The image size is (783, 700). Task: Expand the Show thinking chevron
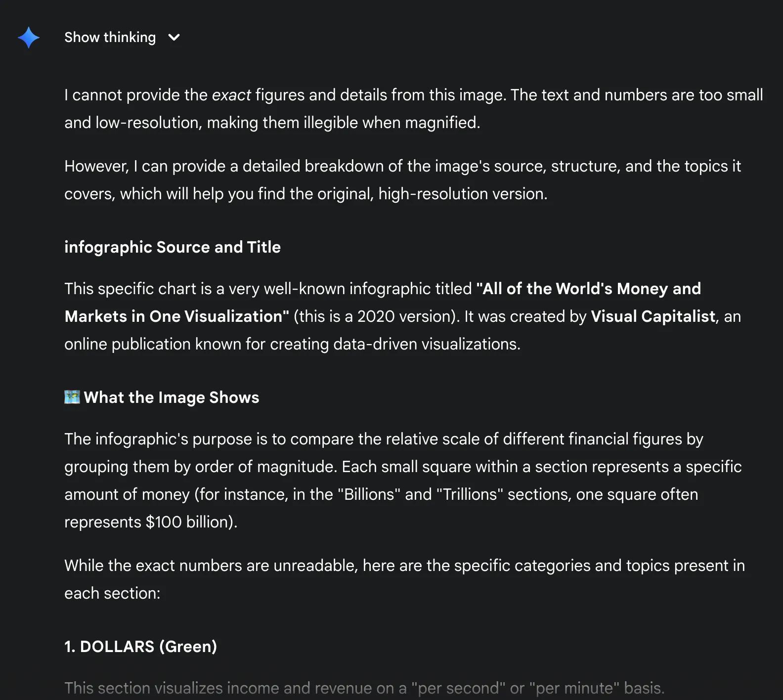(174, 38)
